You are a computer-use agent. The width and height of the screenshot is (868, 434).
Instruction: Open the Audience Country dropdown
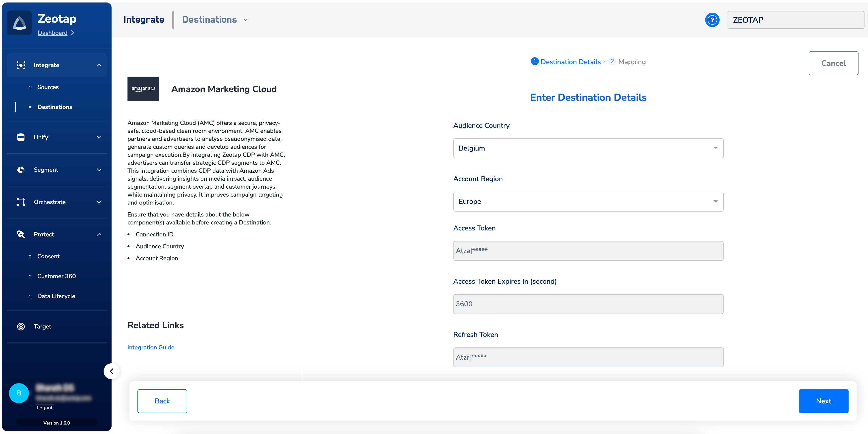pos(588,148)
